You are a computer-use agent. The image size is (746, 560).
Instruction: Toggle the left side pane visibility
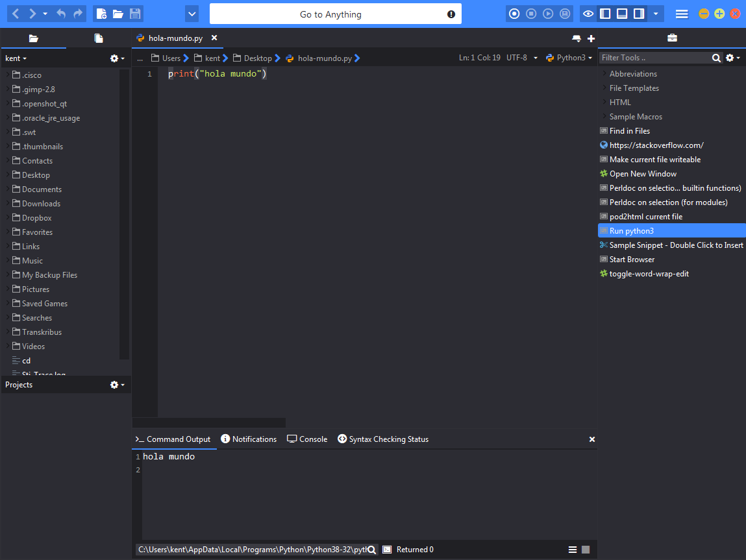tap(605, 14)
